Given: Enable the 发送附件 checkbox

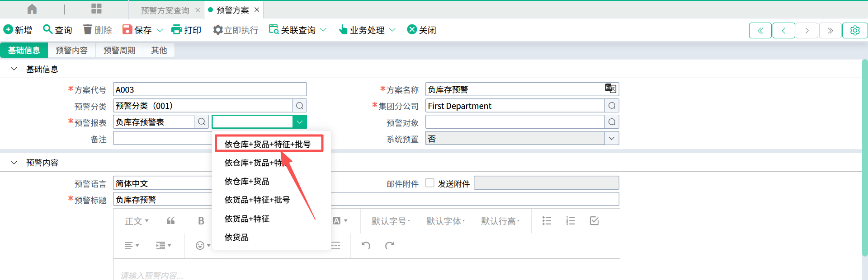Looking at the screenshot, I should pos(430,183).
